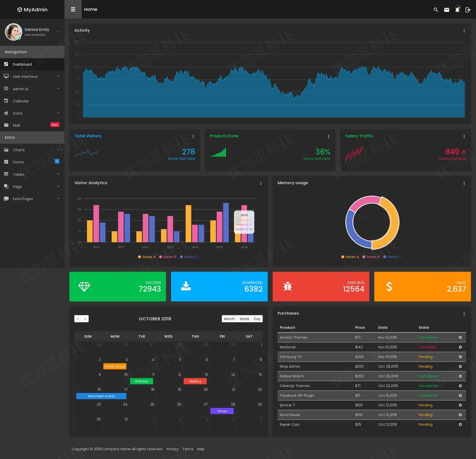The width and height of the screenshot is (476, 459).
Task: Open Purchases panel options menu
Action: pyautogui.click(x=464, y=314)
